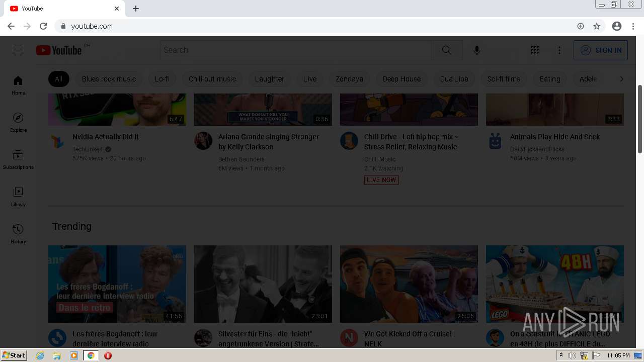The image size is (644, 362).
Task: Open TechLinked channel name link
Action: 88,149
